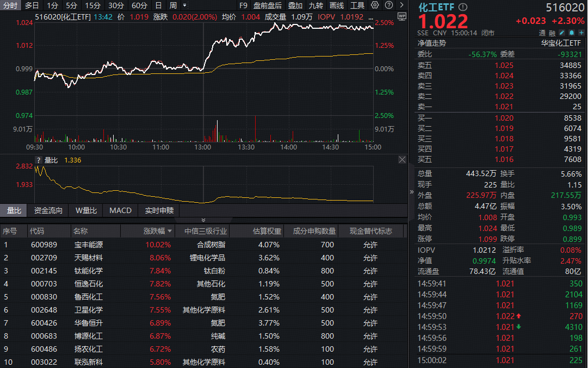Select the 15分 timeframe
Viewport: 588px width, 368px height.
pyautogui.click(x=92, y=5)
